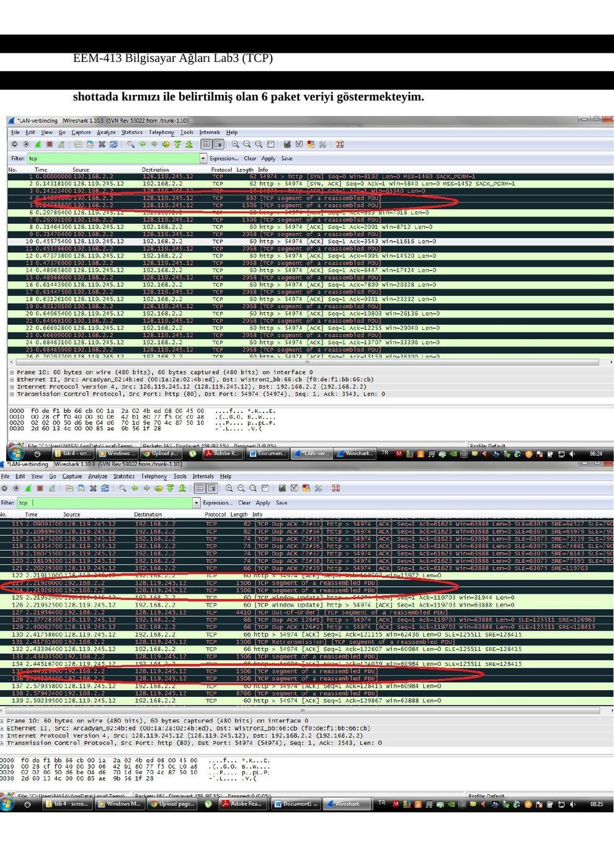This screenshot has height=868, width=614.
Task: Open filter history dropdown in upper Wireshark window
Action: pyautogui.click(x=203, y=159)
